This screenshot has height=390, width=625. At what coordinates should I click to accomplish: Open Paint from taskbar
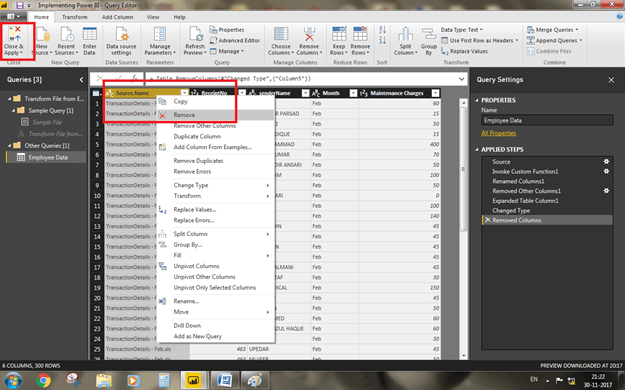(x=254, y=380)
